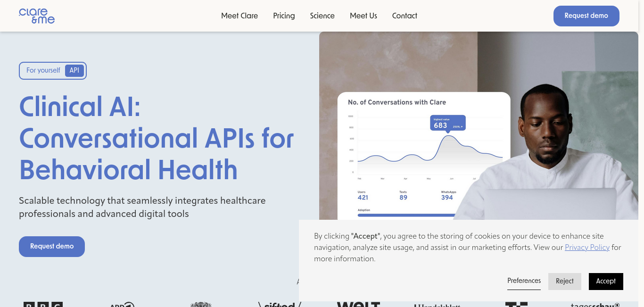Click the clare&me logo
Image resolution: width=644 pixels, height=307 pixels.
coord(37,16)
